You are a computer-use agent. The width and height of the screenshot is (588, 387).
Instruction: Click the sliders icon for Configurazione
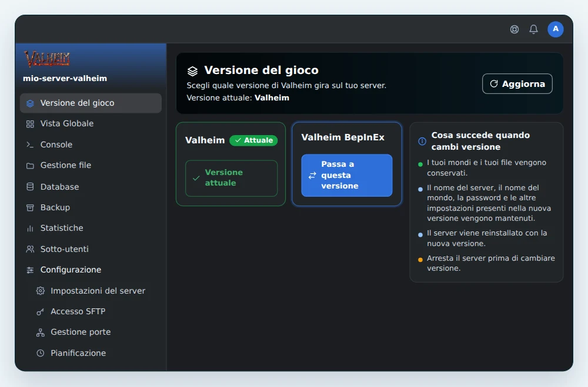(31, 270)
